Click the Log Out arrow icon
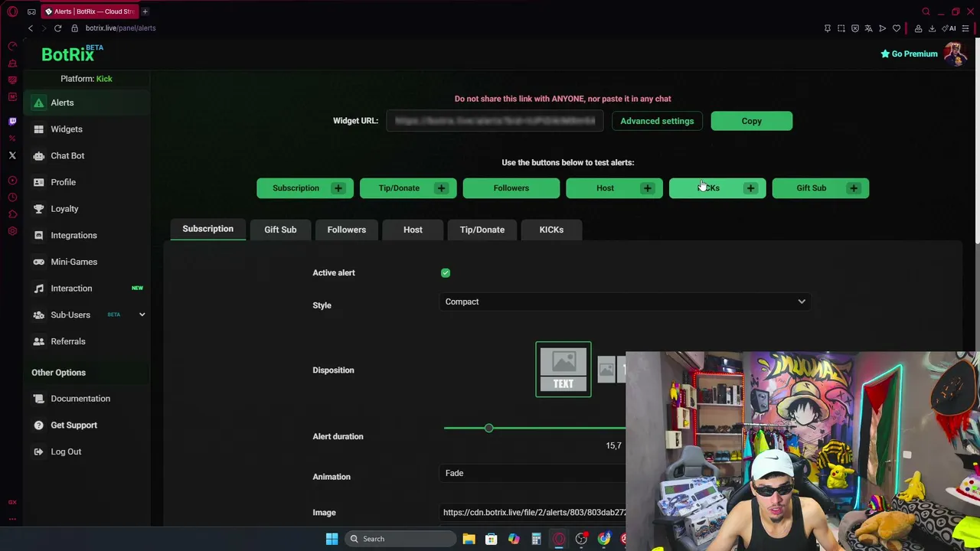980x551 pixels. pyautogui.click(x=38, y=452)
